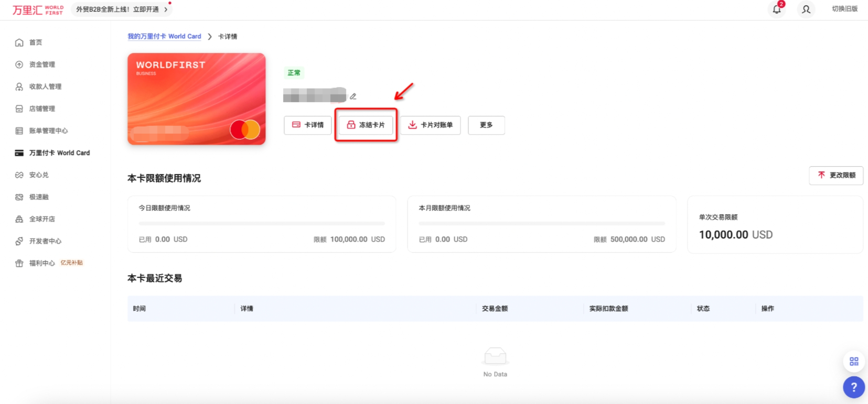Click the home icon in sidebar
Image resolution: width=868 pixels, height=404 pixels.
click(x=19, y=42)
